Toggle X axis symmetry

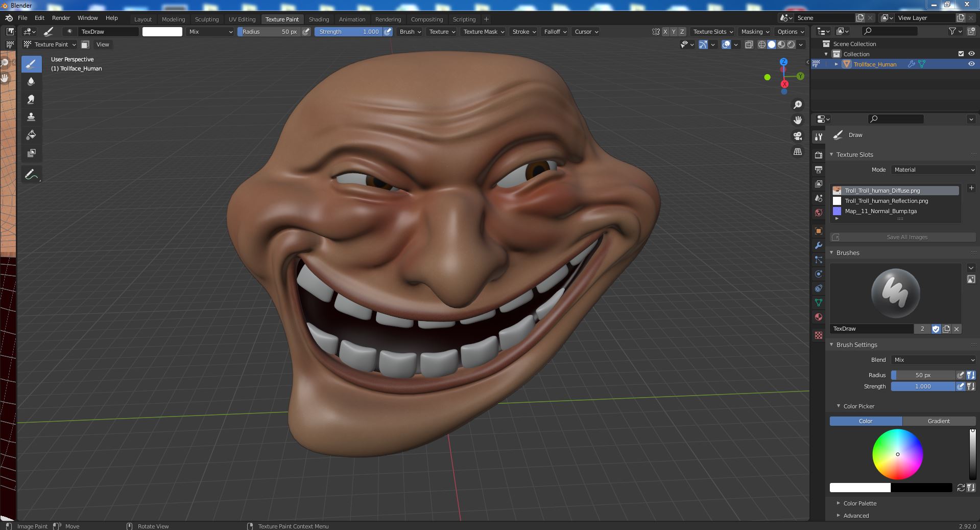(x=665, y=32)
